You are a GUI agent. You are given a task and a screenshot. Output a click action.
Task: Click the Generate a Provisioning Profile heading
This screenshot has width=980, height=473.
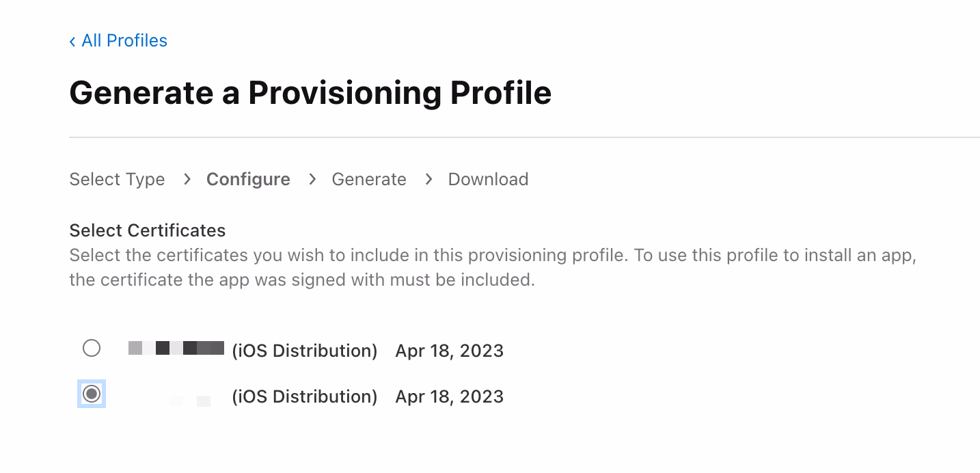(310, 93)
